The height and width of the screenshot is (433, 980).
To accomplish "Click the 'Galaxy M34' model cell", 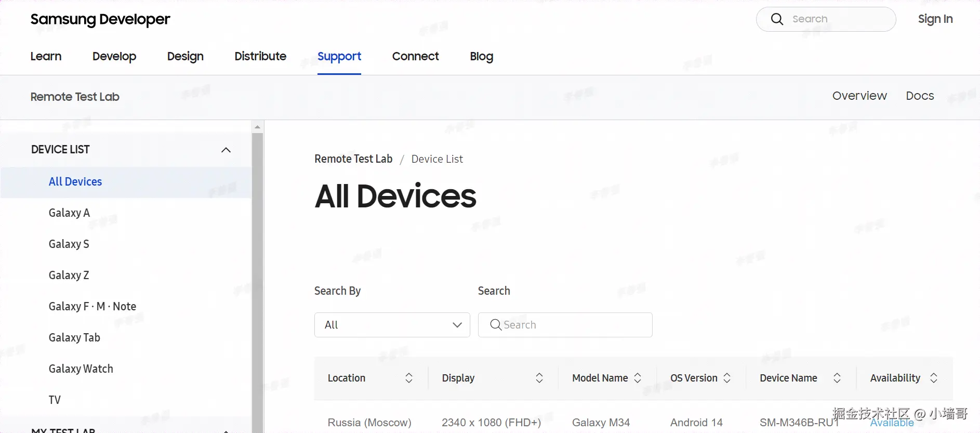I will 601,423.
